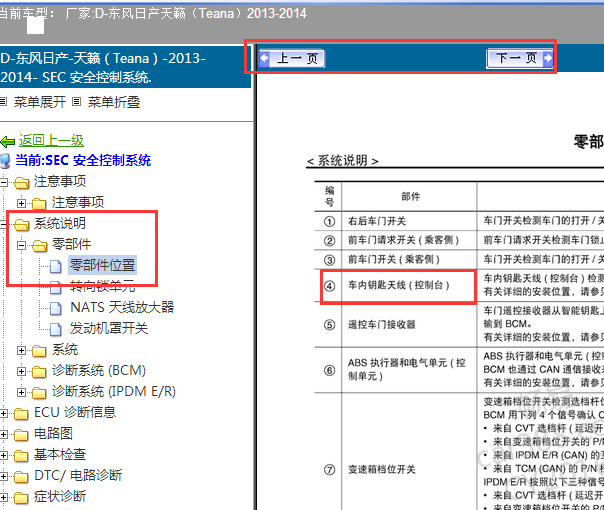Viewport: 604px width, 510px height.
Task: Click the 菜单展开 list icon
Action: [3, 102]
